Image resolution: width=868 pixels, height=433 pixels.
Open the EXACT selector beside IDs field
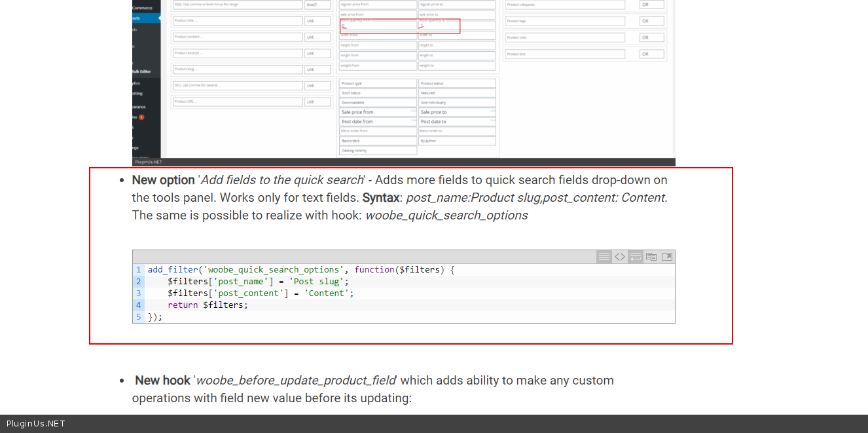[x=317, y=5]
